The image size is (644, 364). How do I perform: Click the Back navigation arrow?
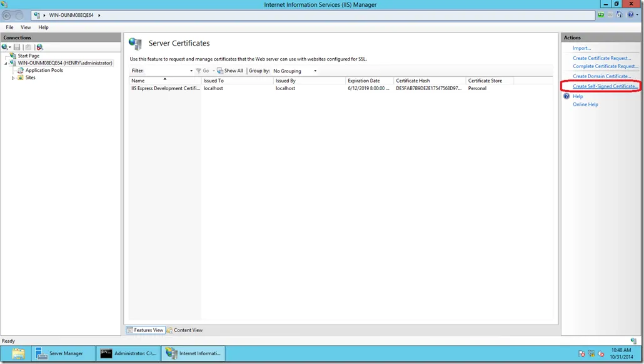(7, 16)
